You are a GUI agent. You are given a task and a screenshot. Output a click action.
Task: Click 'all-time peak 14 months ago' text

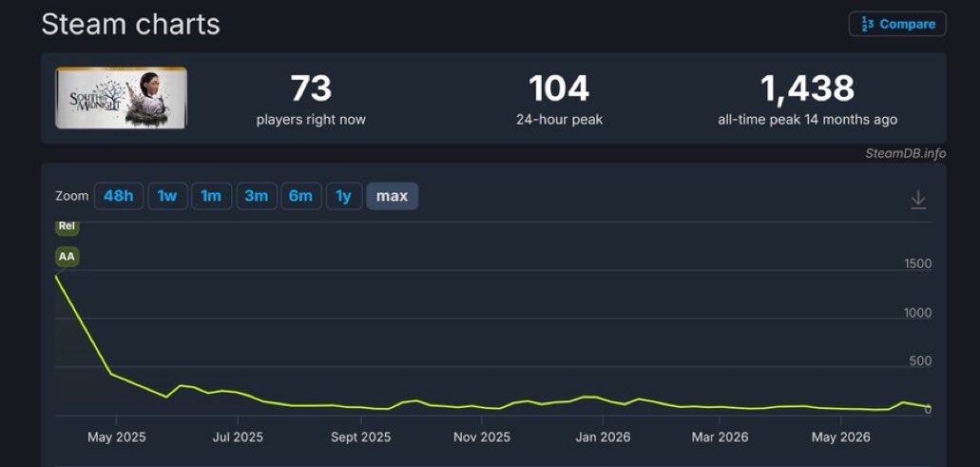(808, 120)
